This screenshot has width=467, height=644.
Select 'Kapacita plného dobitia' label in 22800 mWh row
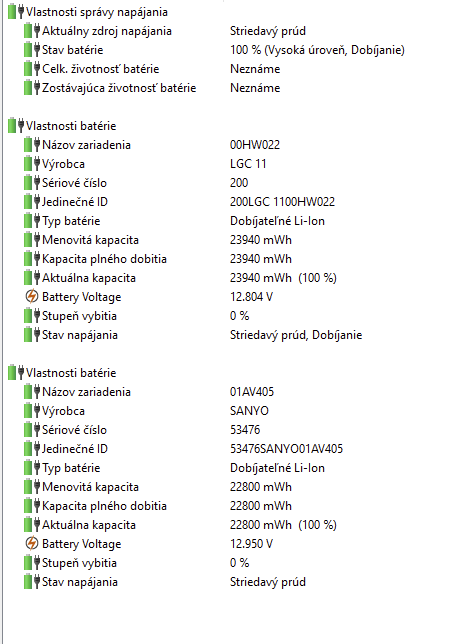coord(104,506)
